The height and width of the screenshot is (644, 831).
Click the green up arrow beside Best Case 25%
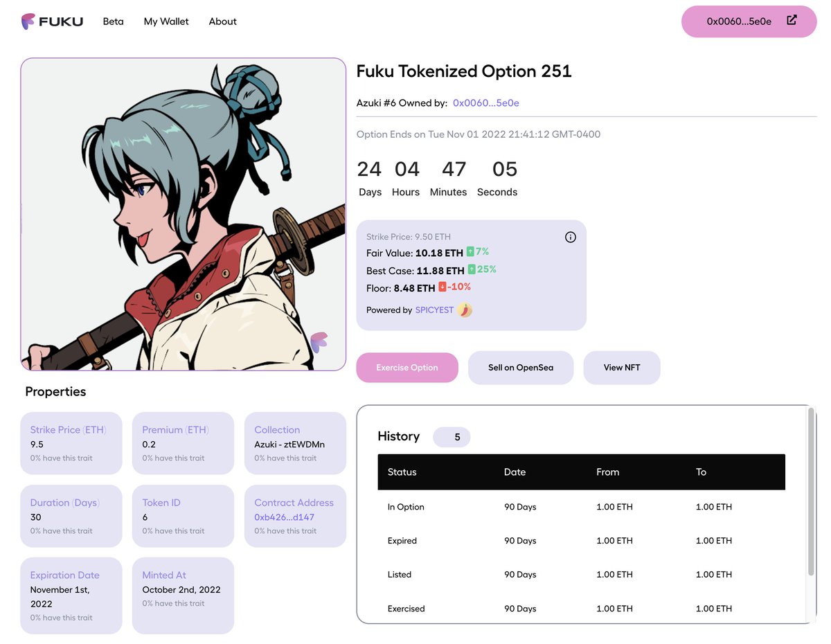click(x=472, y=269)
